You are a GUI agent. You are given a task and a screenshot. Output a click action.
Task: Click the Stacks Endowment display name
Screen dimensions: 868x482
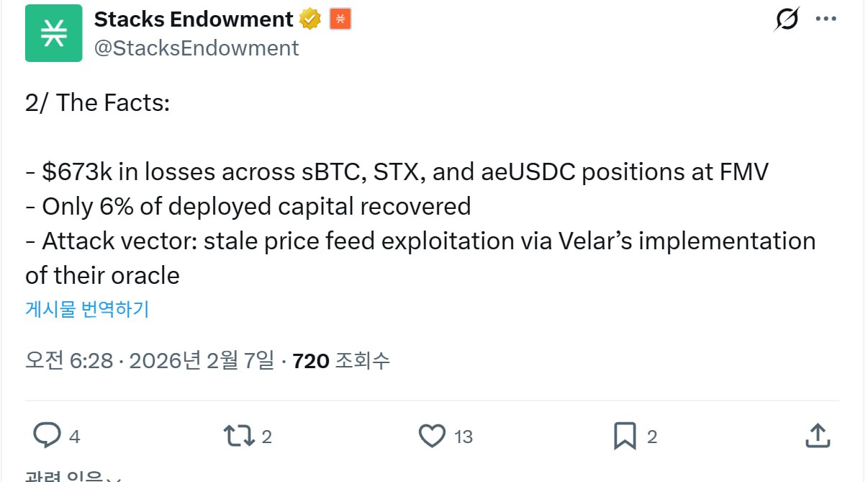193,19
